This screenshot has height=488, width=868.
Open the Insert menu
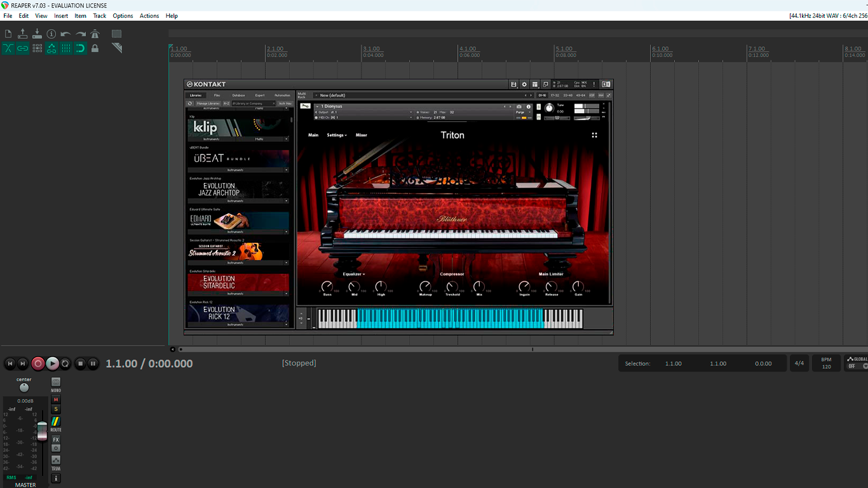(x=61, y=16)
